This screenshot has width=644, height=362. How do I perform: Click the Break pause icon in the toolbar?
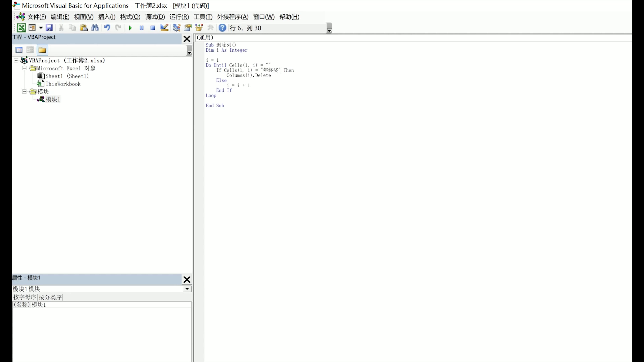142,28
